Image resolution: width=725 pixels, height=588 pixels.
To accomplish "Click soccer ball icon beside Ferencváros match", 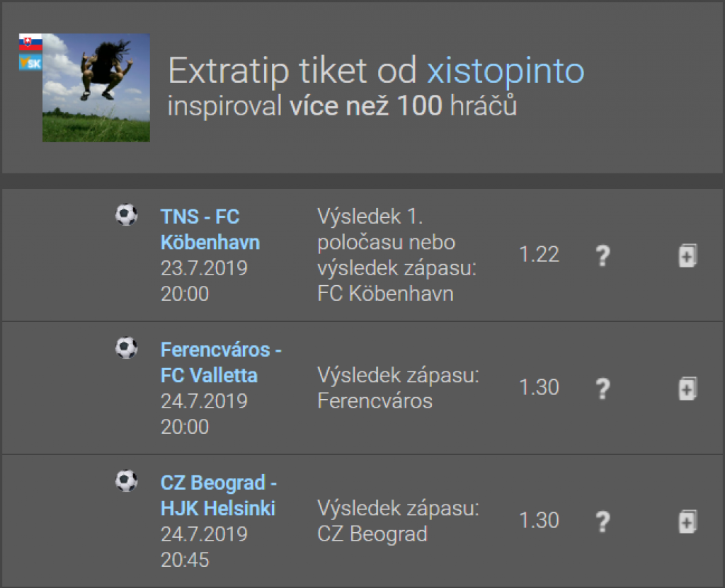I will [126, 347].
